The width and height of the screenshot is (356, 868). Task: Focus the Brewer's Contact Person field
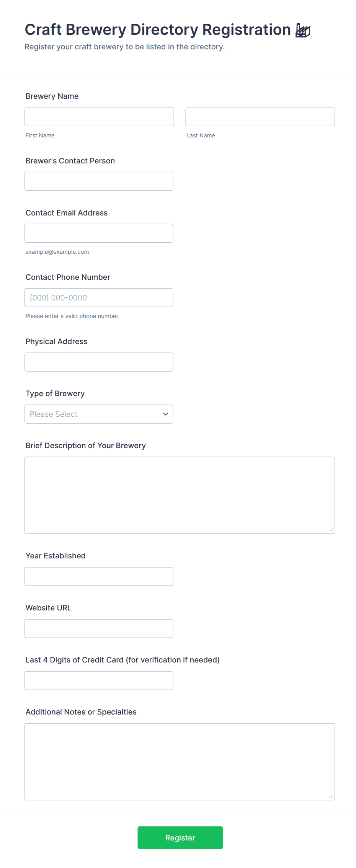point(99,181)
